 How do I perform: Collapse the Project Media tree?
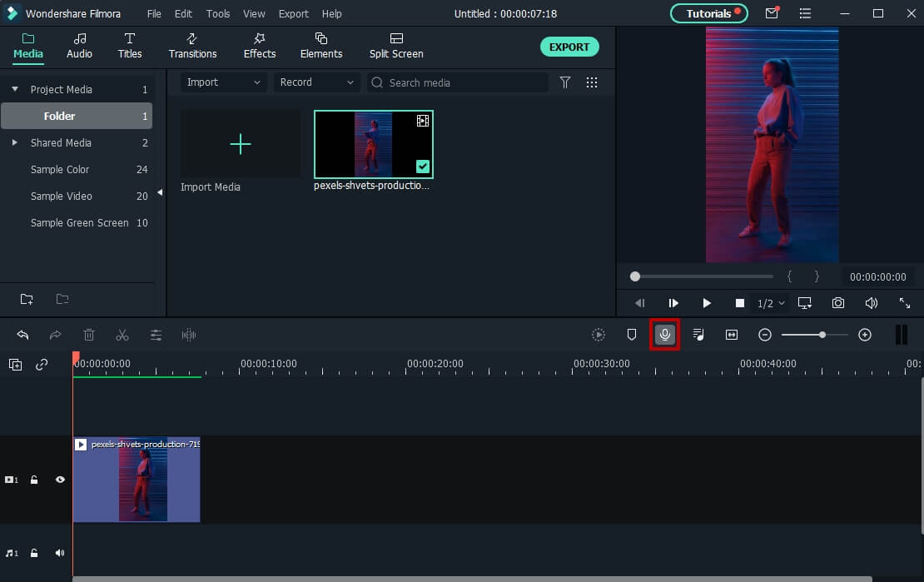pos(15,89)
